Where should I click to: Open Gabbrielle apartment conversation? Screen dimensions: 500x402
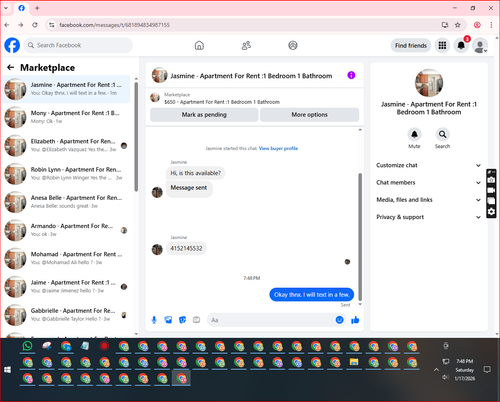[66, 315]
